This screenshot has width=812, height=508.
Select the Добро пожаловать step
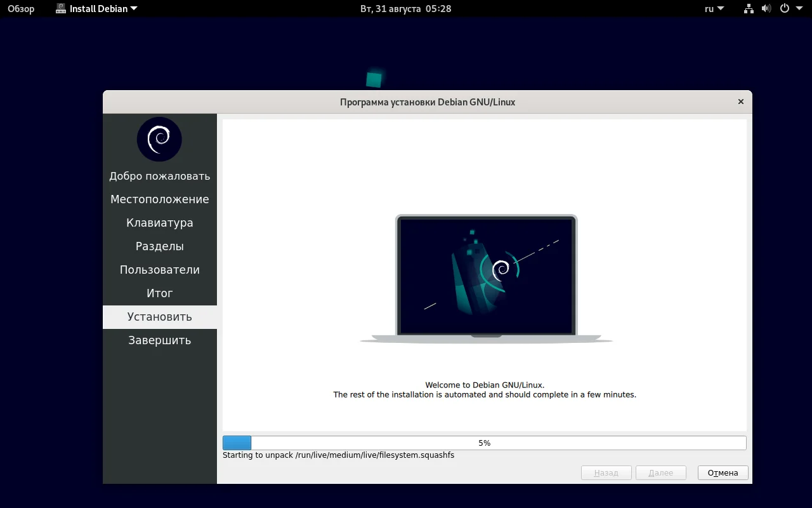point(159,176)
